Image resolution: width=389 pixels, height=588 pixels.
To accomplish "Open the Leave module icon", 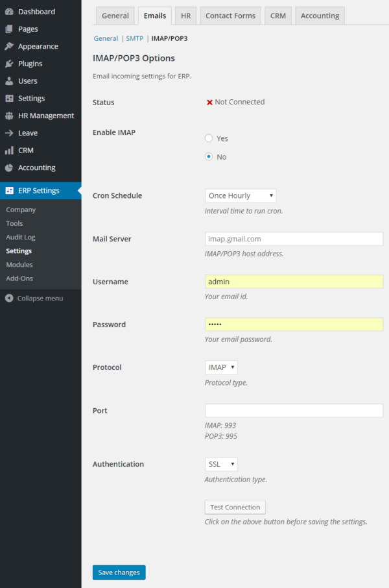I will click(9, 132).
